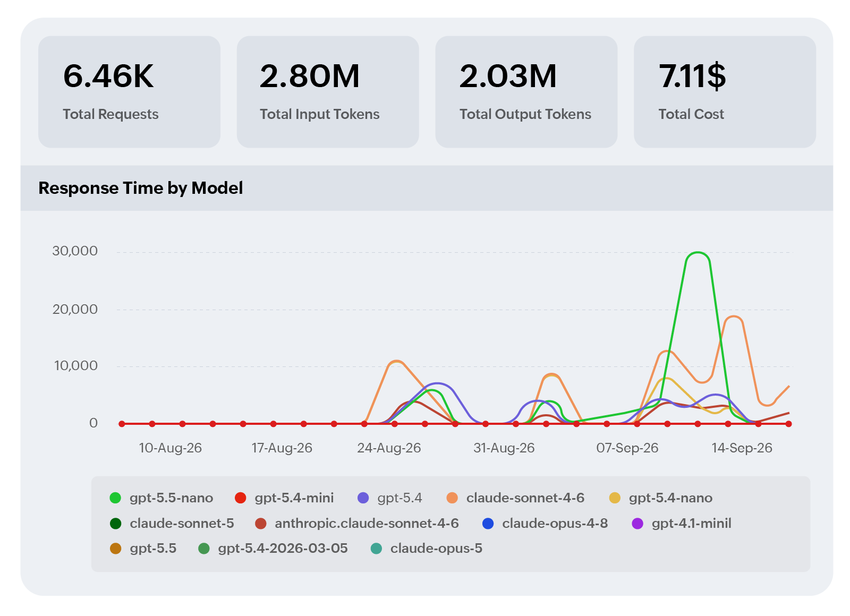Click claude-opus-4-8 legend label
The image size is (850, 616).
click(x=555, y=523)
